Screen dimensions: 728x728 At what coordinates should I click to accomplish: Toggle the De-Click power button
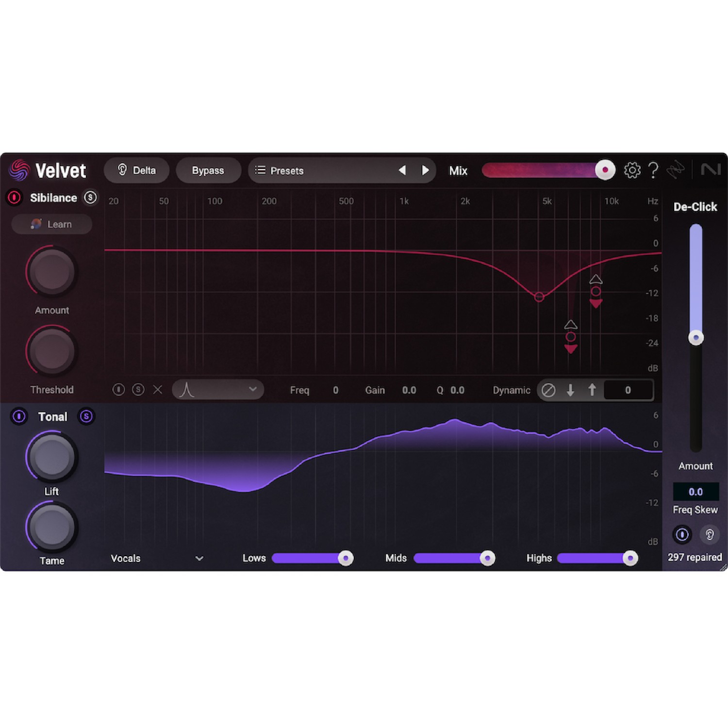tap(682, 534)
